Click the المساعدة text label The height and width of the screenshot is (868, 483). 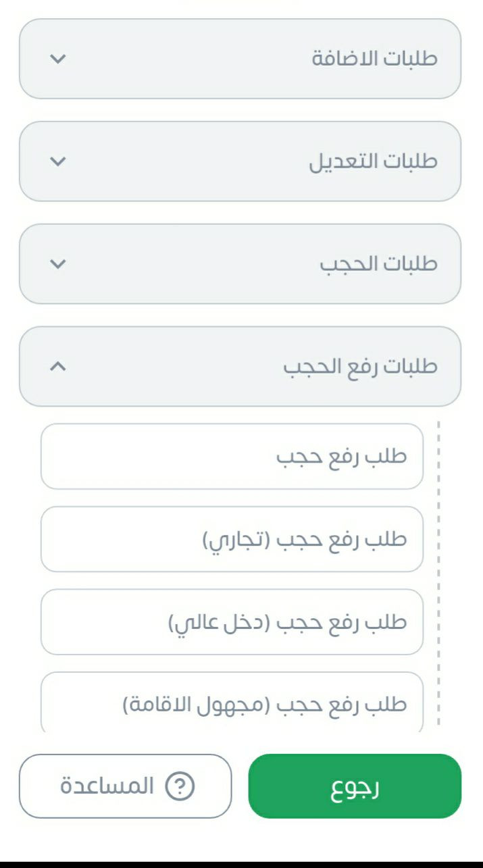coord(107,786)
